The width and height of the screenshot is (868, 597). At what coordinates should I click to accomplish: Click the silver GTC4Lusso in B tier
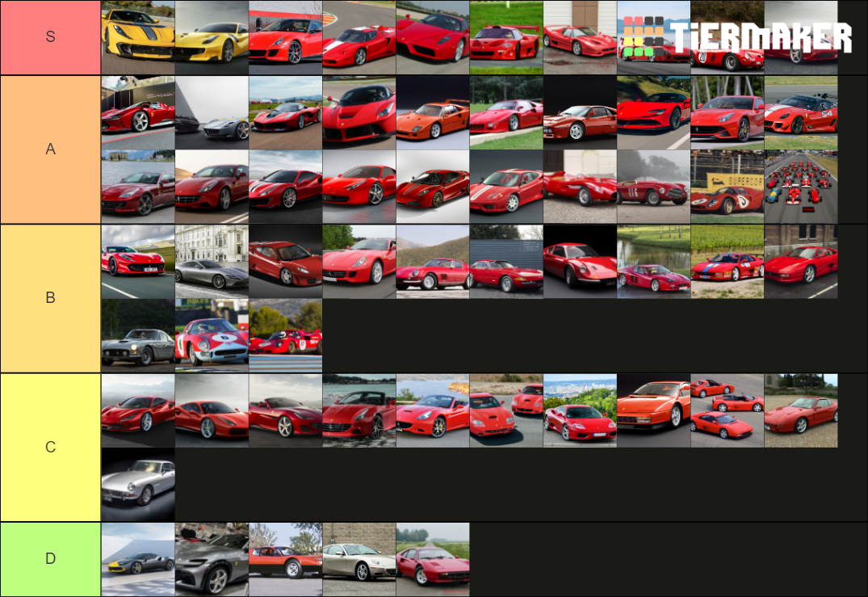point(211,262)
